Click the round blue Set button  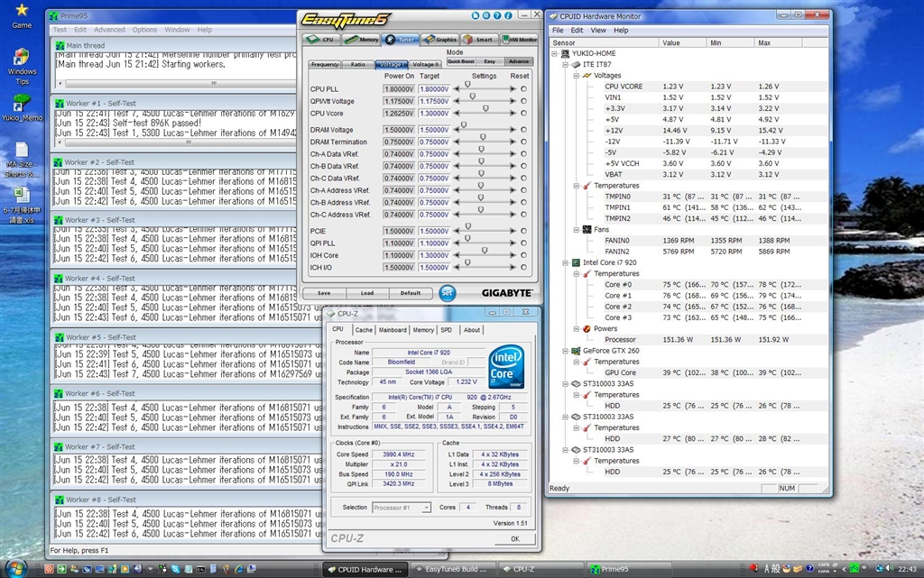pos(448,293)
